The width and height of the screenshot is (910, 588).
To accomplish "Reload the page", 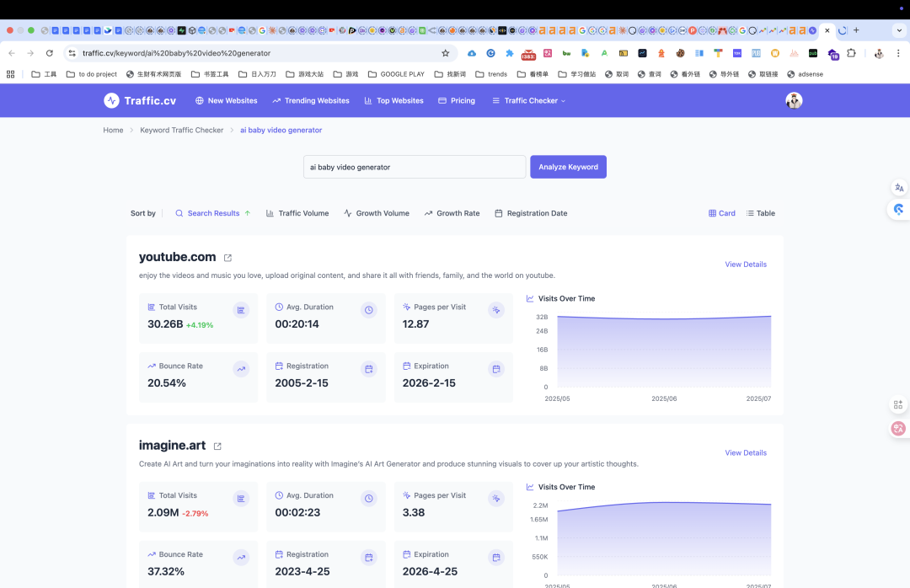I will [50, 53].
